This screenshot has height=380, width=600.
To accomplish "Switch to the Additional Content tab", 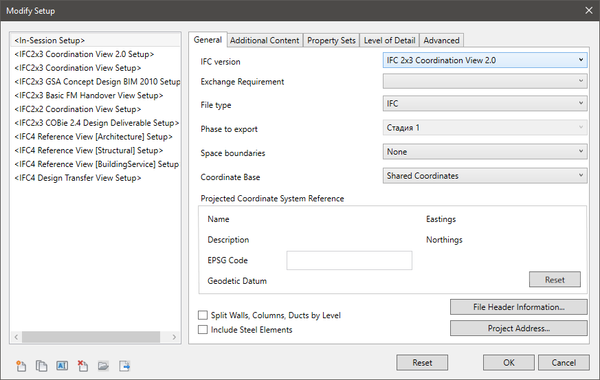I will pyautogui.click(x=265, y=41).
